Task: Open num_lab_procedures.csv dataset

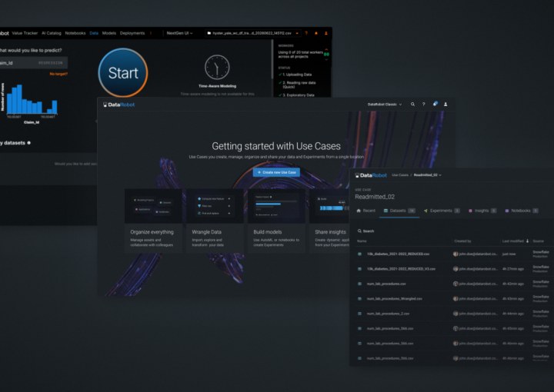Action: pyautogui.click(x=386, y=284)
